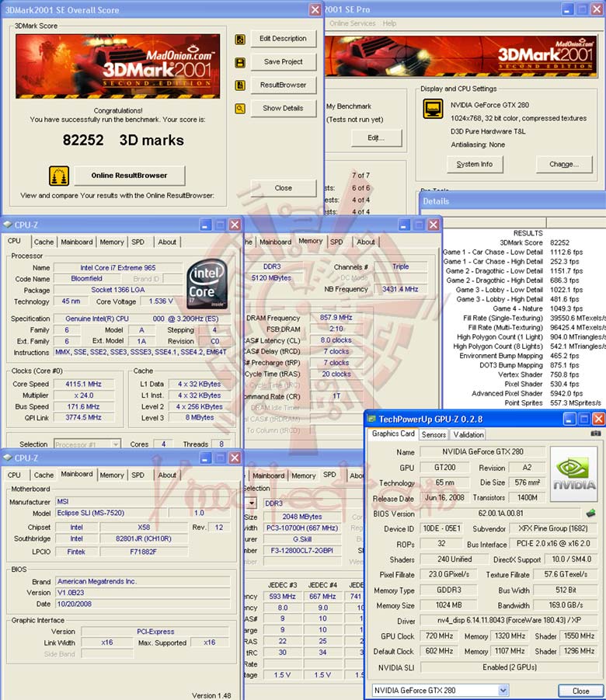Click the Save Project button

coord(283,62)
